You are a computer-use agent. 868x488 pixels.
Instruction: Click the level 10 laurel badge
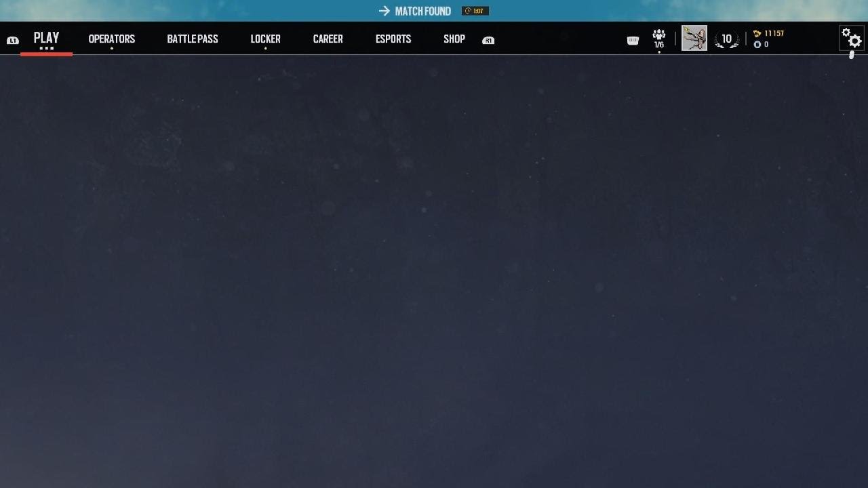[726, 39]
